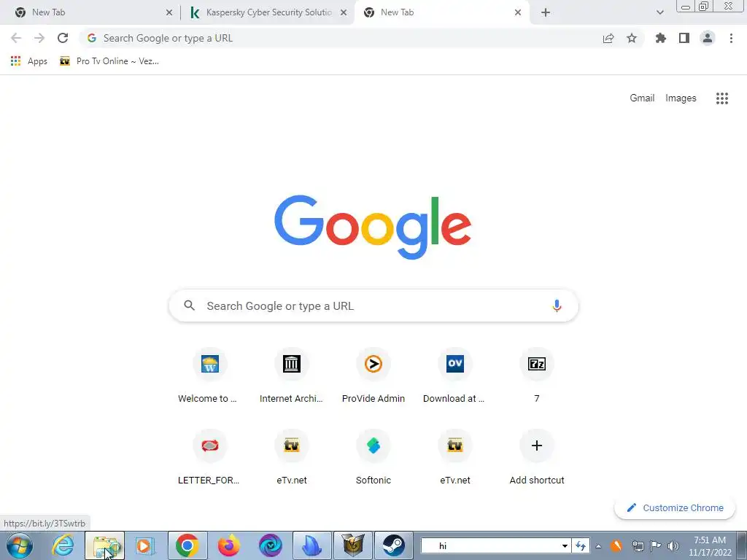This screenshot has height=560, width=747.
Task: Click the Images link
Action: pos(681,98)
